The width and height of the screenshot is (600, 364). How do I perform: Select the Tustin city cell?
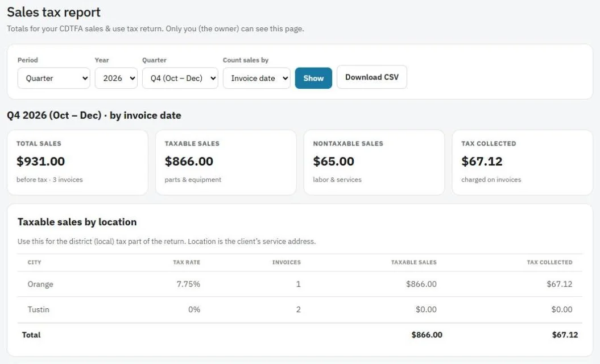[x=38, y=309]
